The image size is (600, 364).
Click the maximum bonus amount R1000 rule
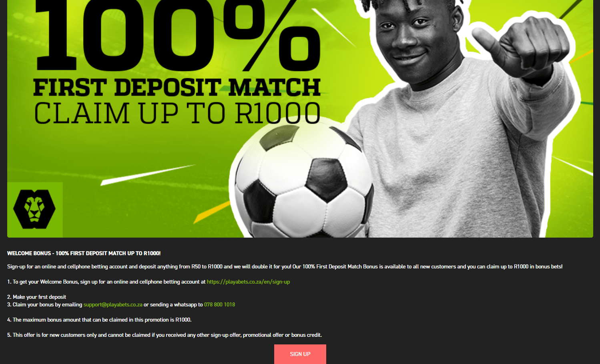(x=99, y=320)
